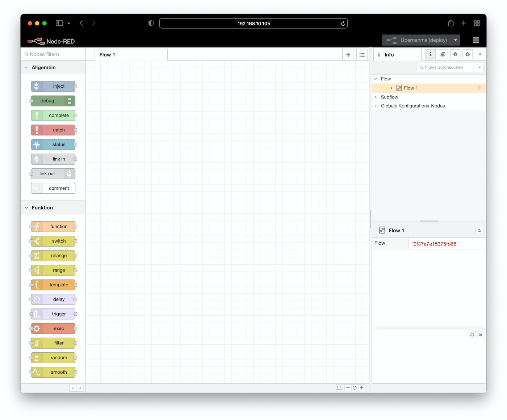
Task: Click the Übernahme (deploy) button
Action: pos(417,40)
